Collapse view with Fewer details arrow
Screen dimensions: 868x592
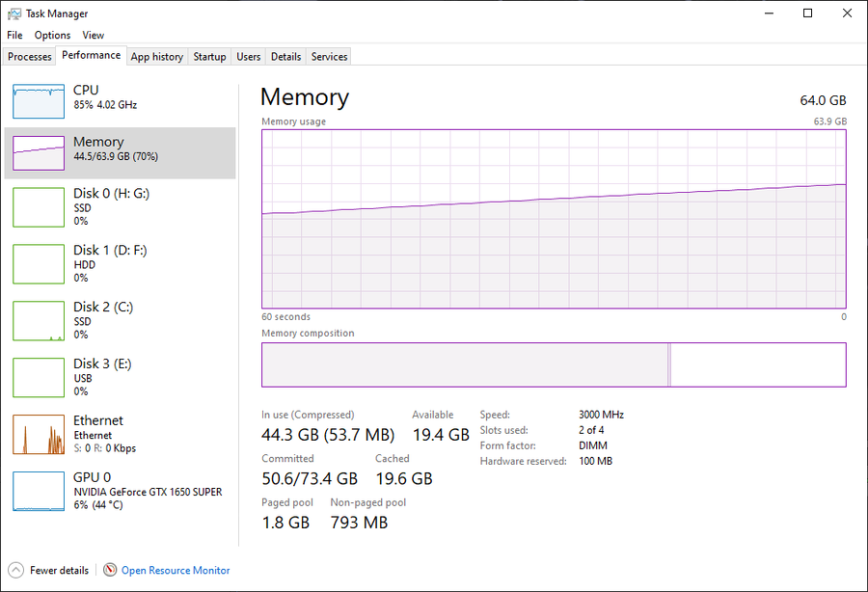pyautogui.click(x=16, y=570)
